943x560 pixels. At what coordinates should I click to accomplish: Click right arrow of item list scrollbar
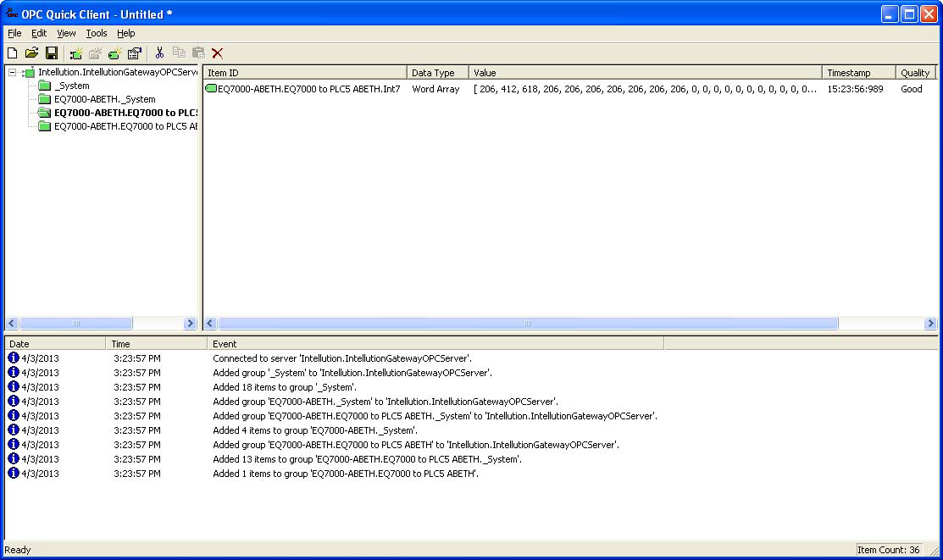point(930,324)
